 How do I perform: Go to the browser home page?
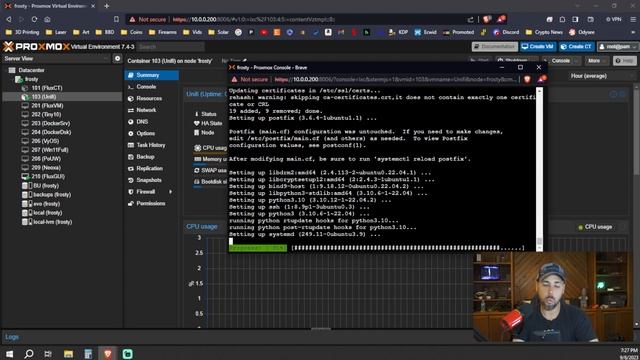(x=47, y=19)
